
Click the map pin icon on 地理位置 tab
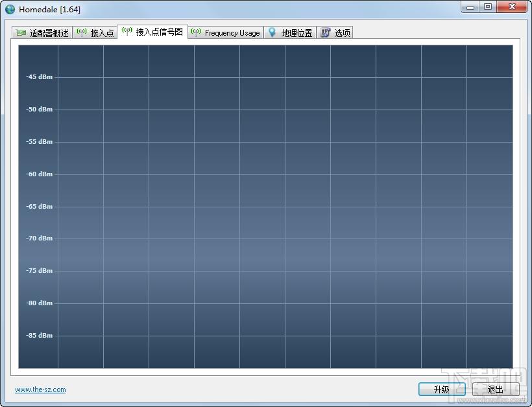[272, 33]
